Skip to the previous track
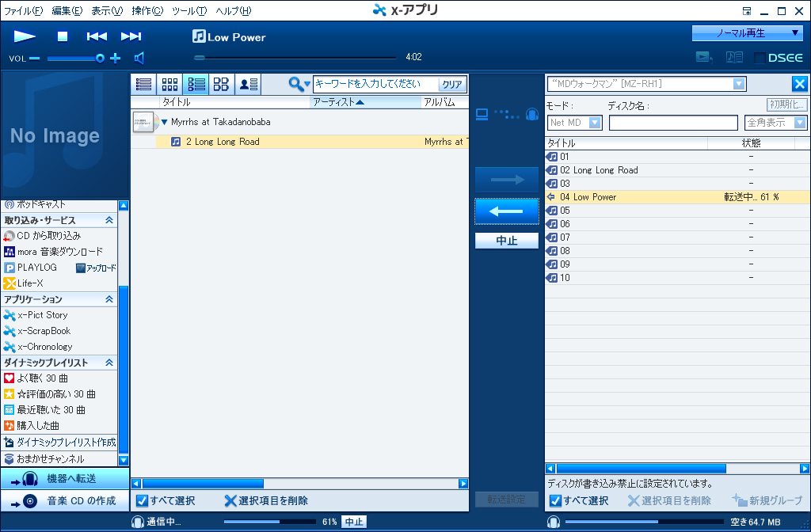The height and width of the screenshot is (532, 811). coord(97,36)
